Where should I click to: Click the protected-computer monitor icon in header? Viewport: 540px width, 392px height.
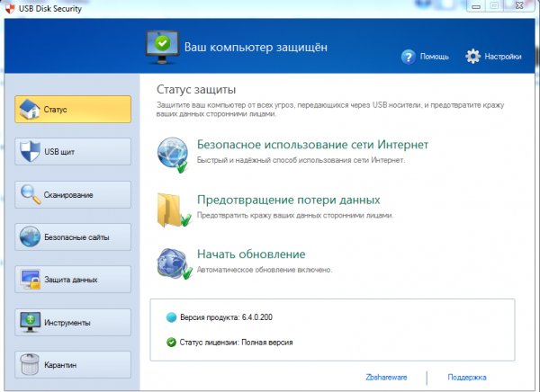point(162,47)
